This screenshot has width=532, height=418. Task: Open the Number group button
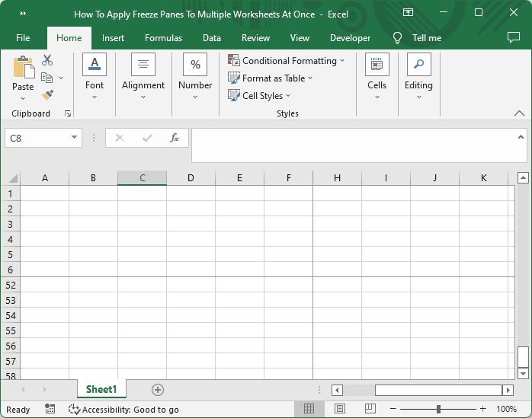pos(195,77)
